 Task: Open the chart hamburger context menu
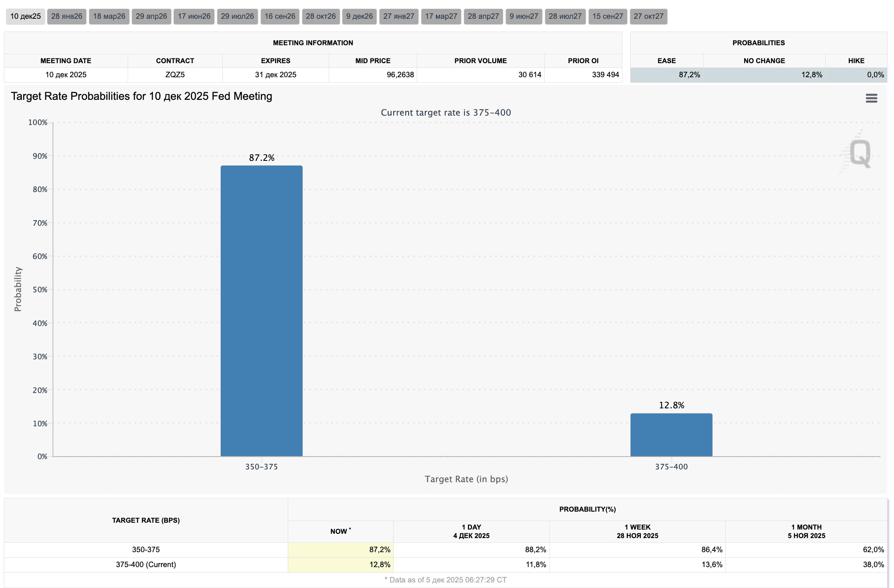click(x=871, y=99)
